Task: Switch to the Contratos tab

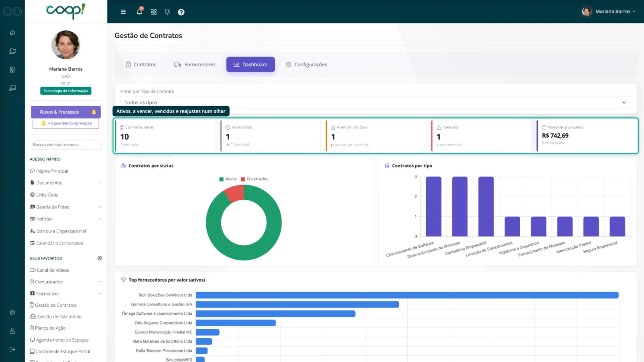Action: pyautogui.click(x=141, y=65)
